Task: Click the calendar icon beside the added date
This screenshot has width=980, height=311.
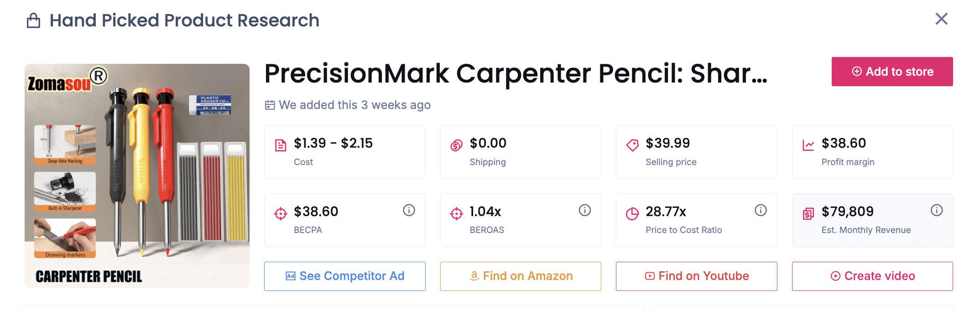Action: coord(270,104)
